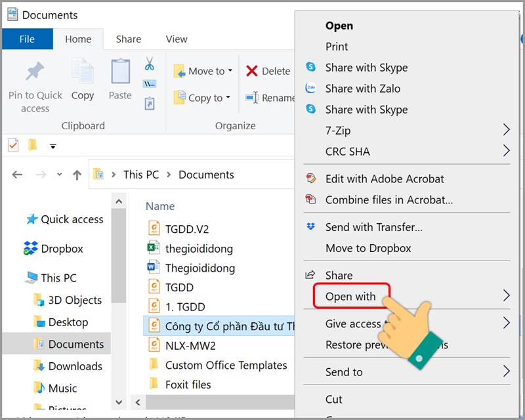The width and height of the screenshot is (525, 420).
Task: Click the Acrobat icon beside Edit with Adobe Acrobat
Action: point(312,178)
